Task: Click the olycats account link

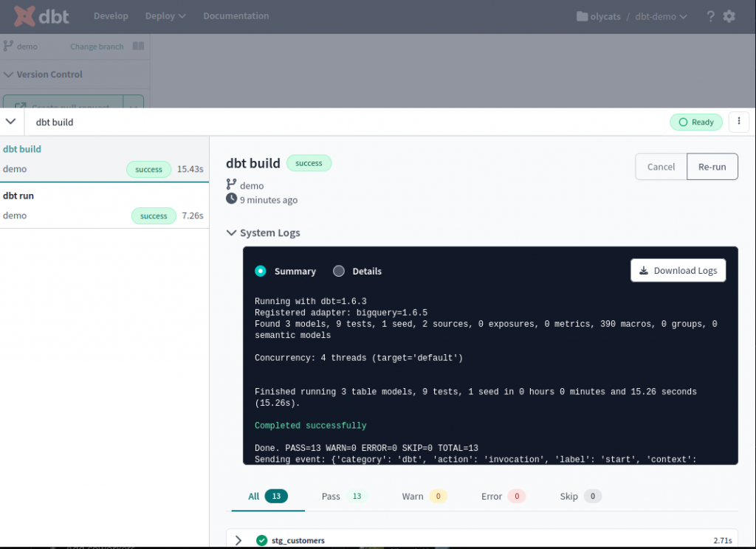Action: coord(605,16)
